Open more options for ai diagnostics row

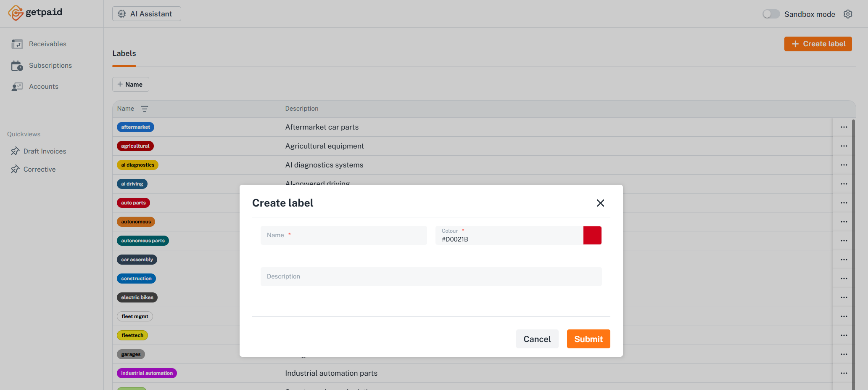pyautogui.click(x=844, y=165)
